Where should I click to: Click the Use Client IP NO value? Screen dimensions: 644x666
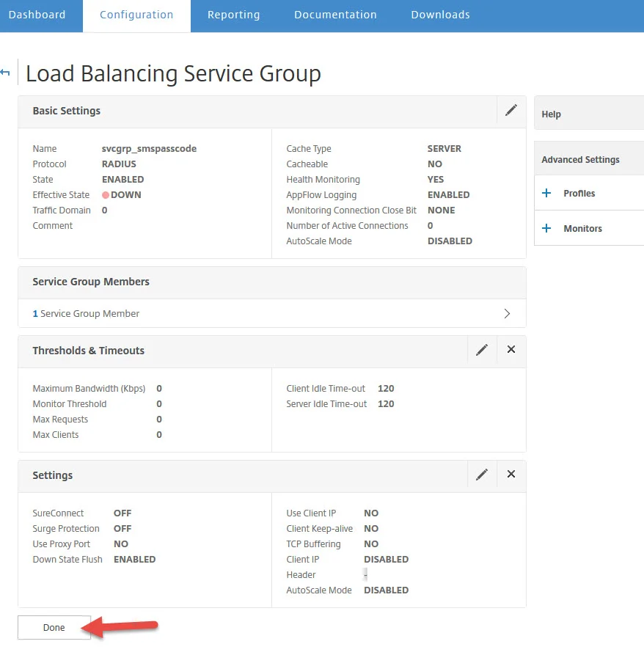pyautogui.click(x=371, y=513)
